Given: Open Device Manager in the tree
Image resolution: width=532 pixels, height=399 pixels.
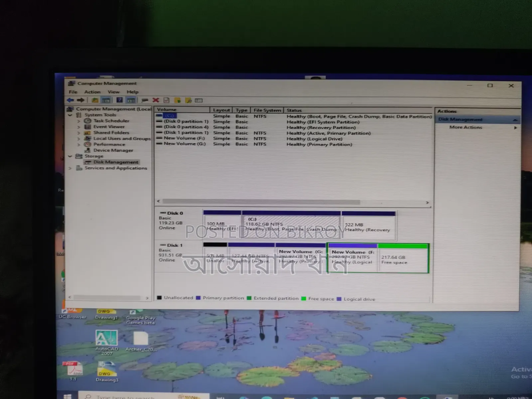Looking at the screenshot, I should [x=113, y=150].
